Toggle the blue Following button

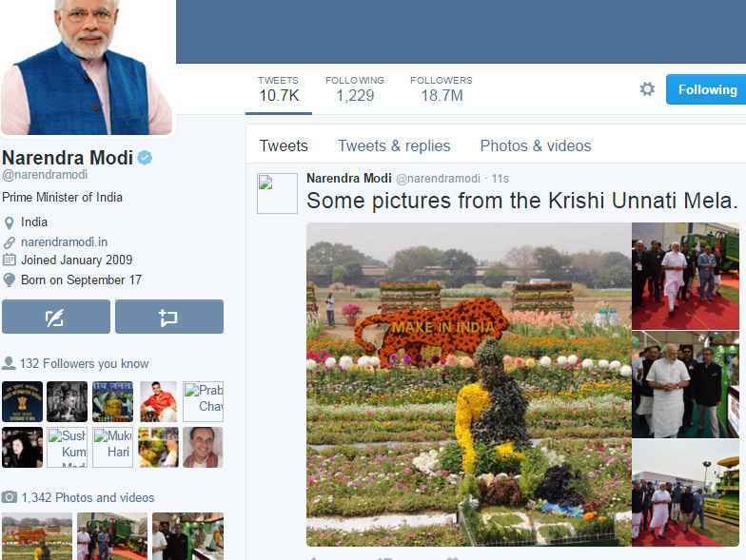tap(706, 89)
